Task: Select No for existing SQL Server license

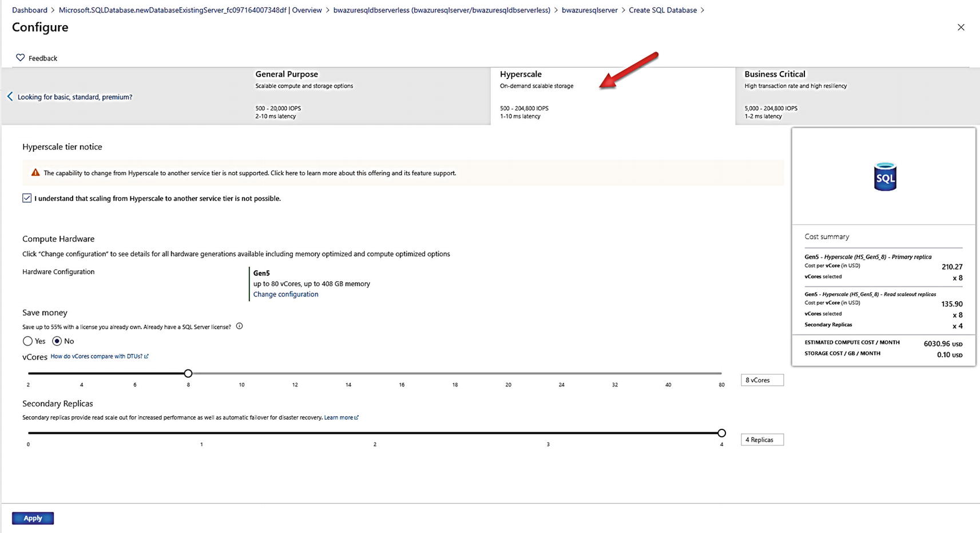Action: (x=57, y=341)
